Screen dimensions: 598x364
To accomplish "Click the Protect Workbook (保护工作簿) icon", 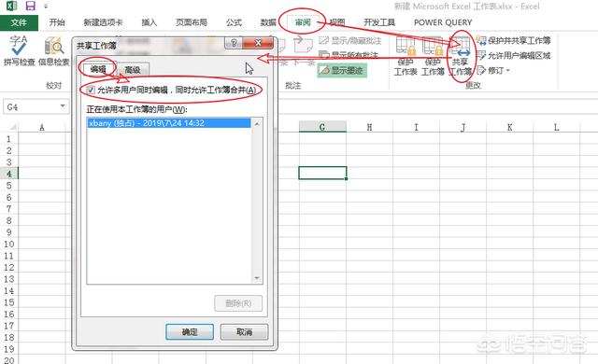I will tap(433, 56).
